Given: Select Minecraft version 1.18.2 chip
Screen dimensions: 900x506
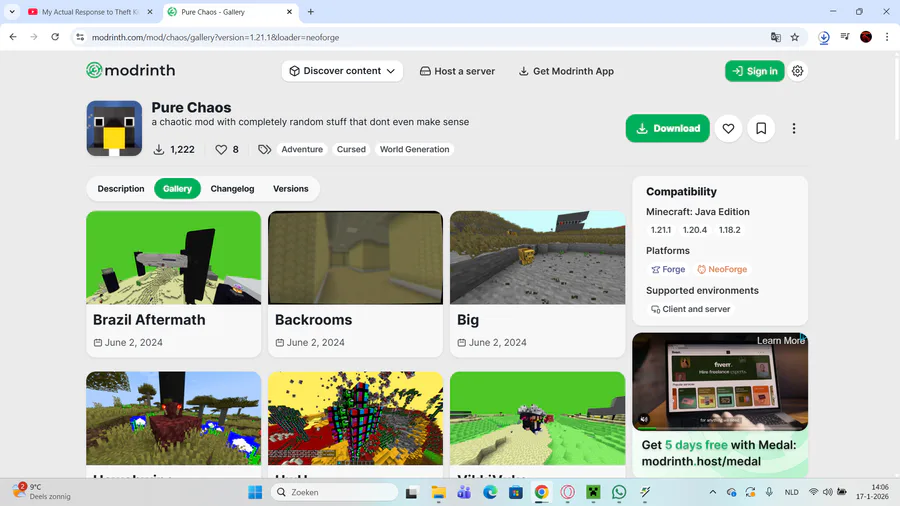Looking at the screenshot, I should point(730,230).
